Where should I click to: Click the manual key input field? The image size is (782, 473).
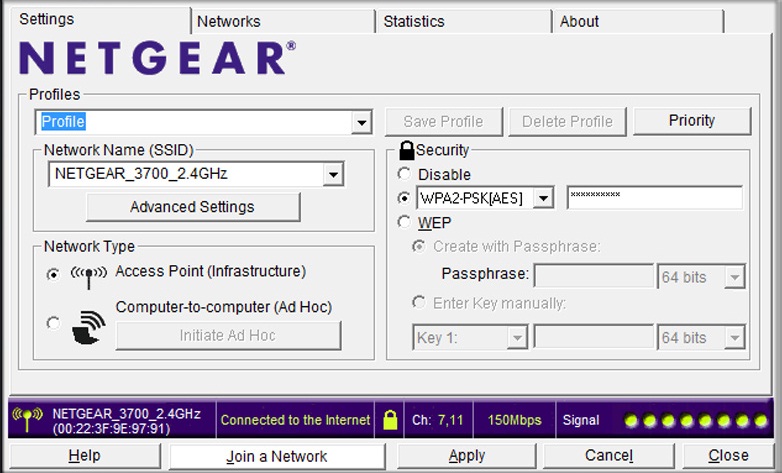coord(593,337)
